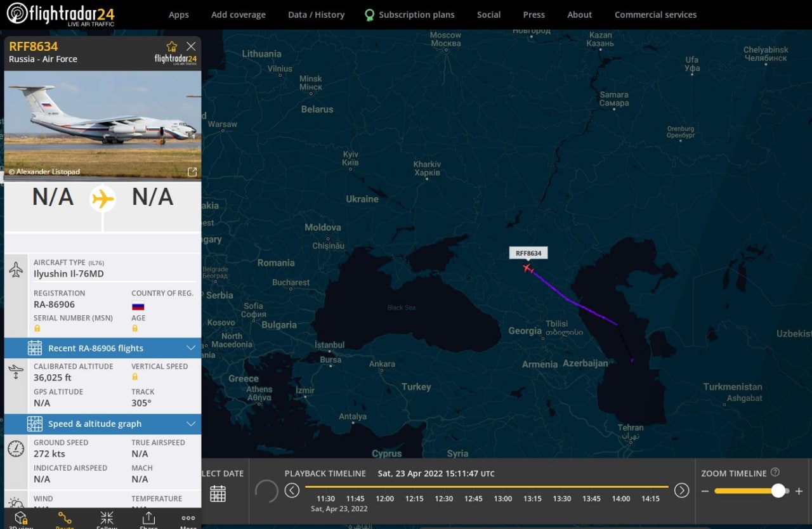This screenshot has width=812, height=529.
Task: Click the registration RA-86906 value
Action: tap(54, 304)
